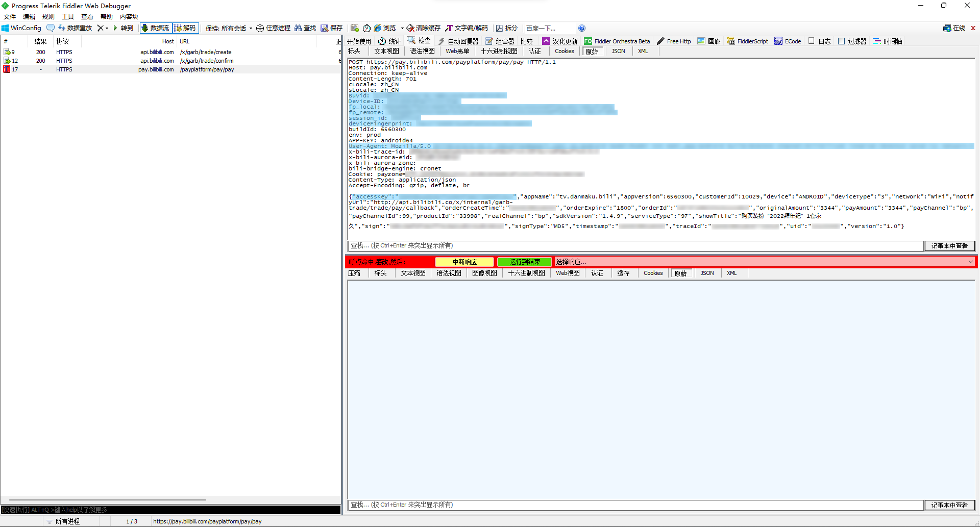
Task: Open 查找 find with binoculars icon
Action: (x=305, y=28)
